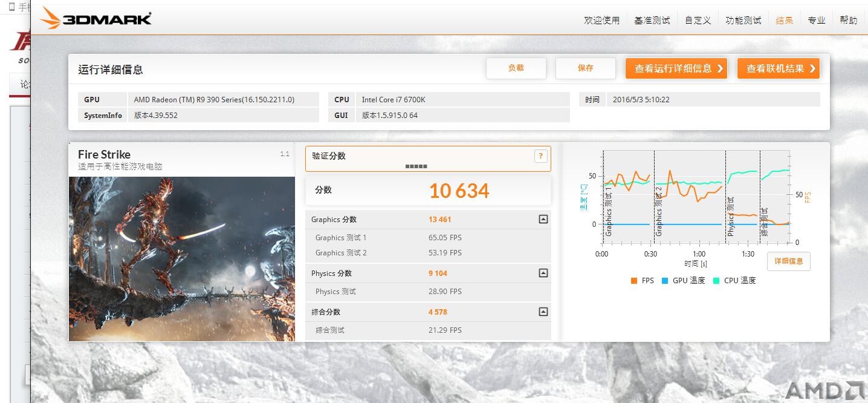Click combined score value 4 578

pos(438,312)
